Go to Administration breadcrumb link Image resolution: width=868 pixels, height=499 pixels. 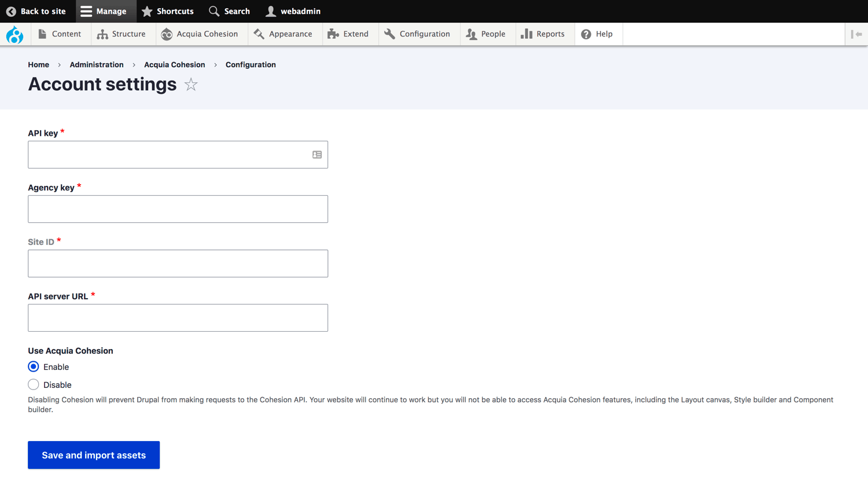point(97,65)
